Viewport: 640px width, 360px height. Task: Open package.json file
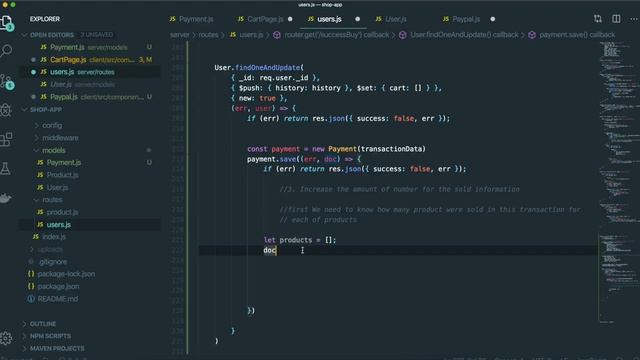click(x=90, y=287)
